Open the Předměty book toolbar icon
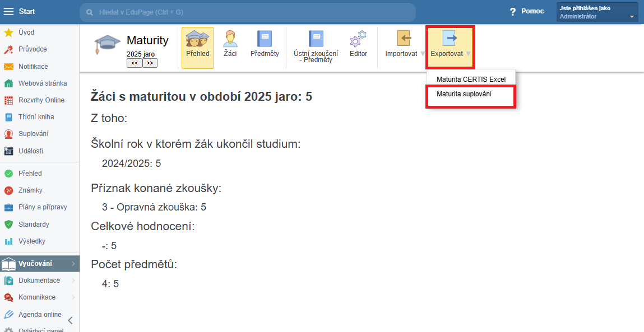This screenshot has width=644, height=332. click(265, 39)
